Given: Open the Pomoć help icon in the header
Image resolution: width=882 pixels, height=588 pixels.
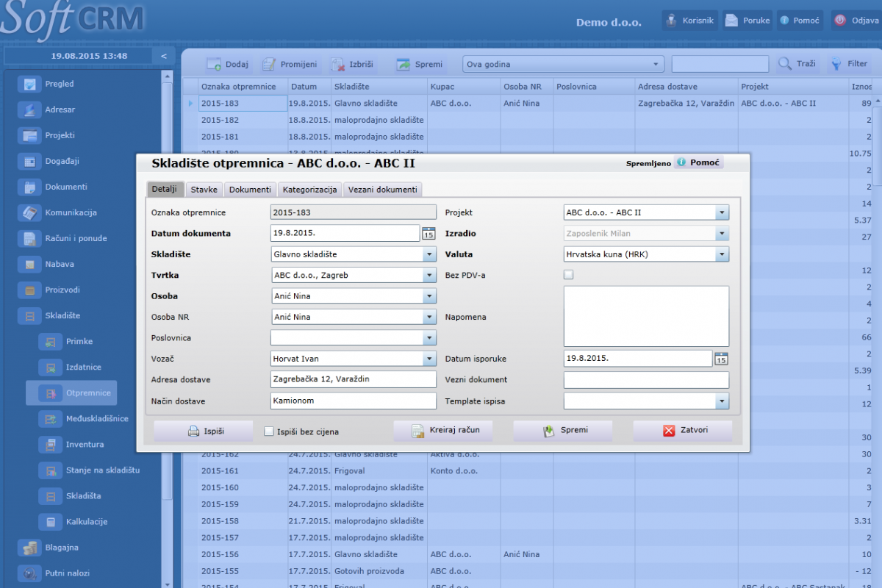Looking at the screenshot, I should pos(785,21).
